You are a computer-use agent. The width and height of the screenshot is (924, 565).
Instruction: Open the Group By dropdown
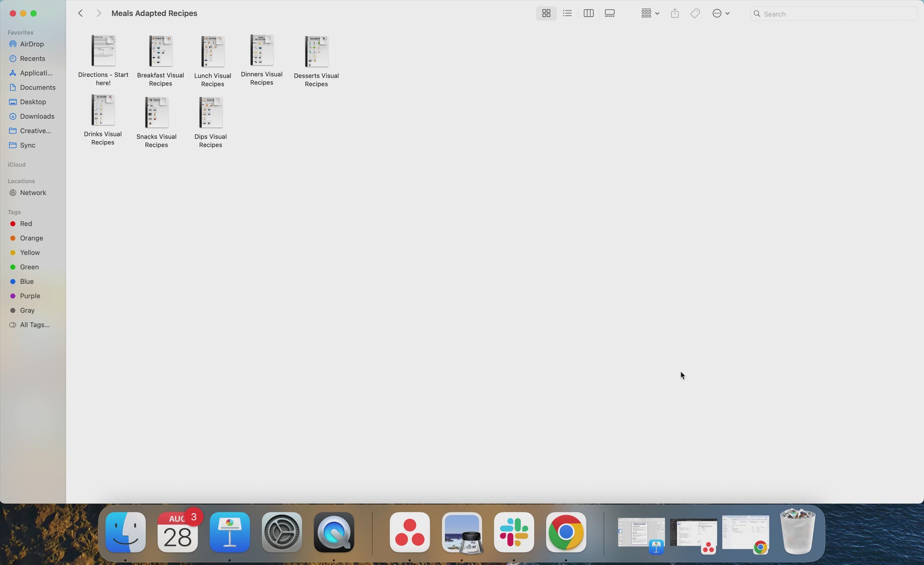tap(650, 14)
